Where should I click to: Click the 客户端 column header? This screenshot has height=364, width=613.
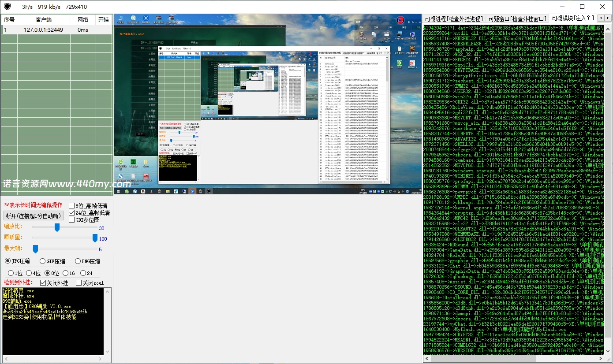tap(44, 20)
